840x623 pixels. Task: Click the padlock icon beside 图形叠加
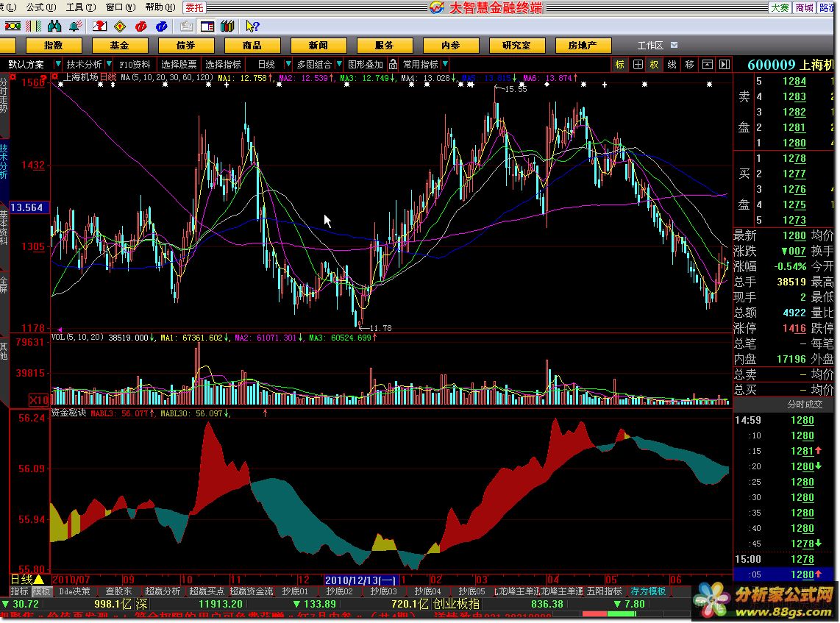[x=394, y=64]
